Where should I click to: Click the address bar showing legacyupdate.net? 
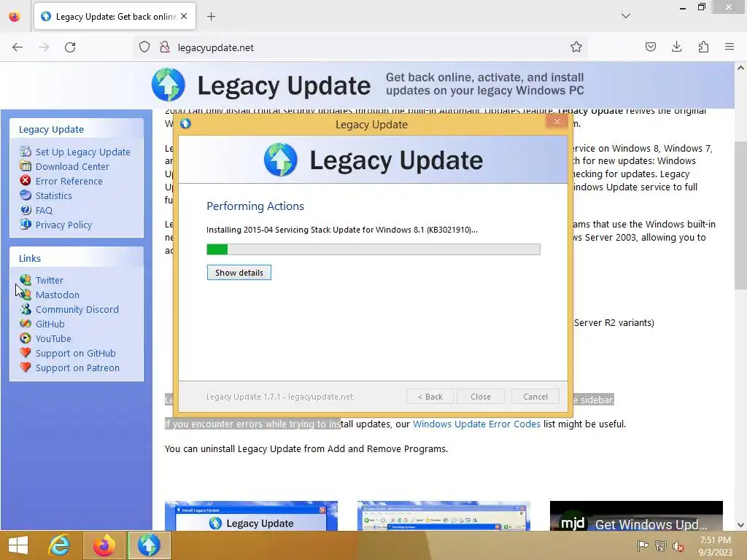click(360, 47)
